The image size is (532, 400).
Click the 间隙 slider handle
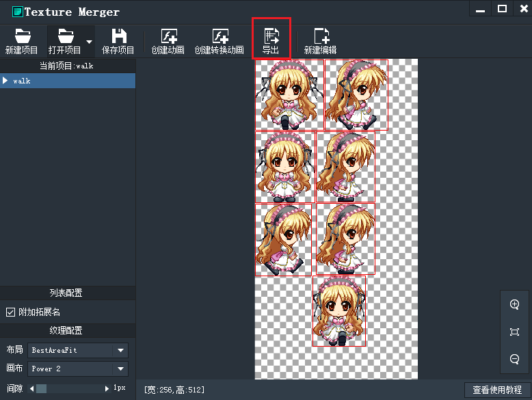tap(42, 388)
